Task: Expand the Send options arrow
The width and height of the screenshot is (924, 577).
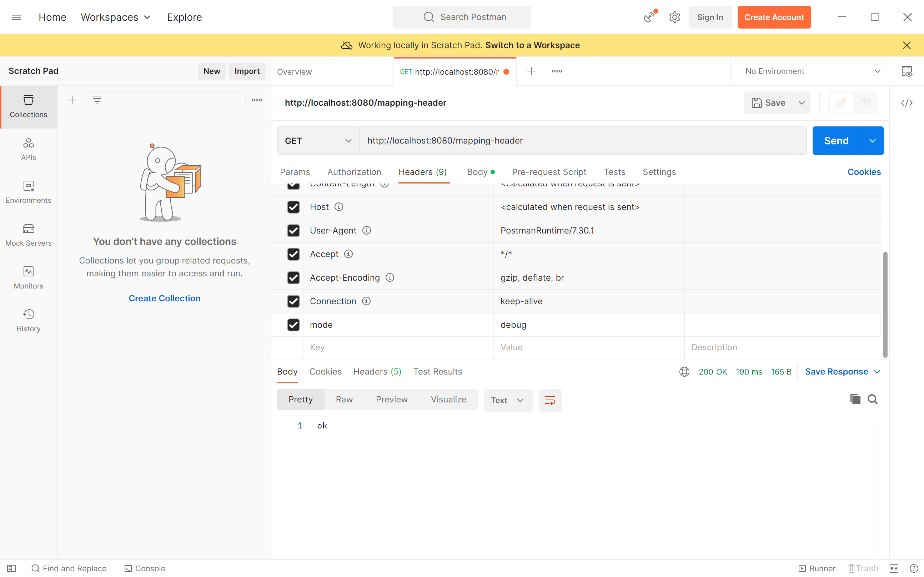Action: (x=873, y=141)
